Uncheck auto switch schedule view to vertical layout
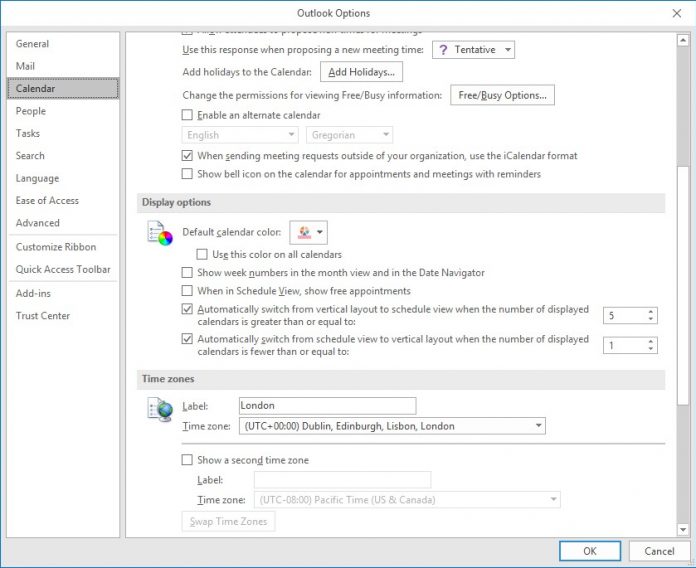The width and height of the screenshot is (696, 568). [187, 339]
